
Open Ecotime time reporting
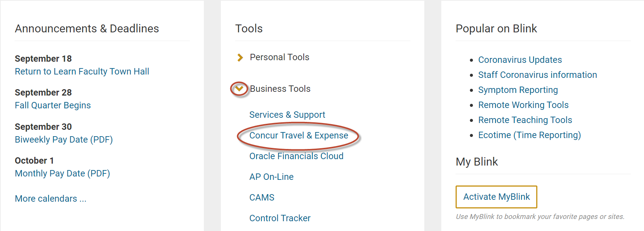[x=529, y=135]
